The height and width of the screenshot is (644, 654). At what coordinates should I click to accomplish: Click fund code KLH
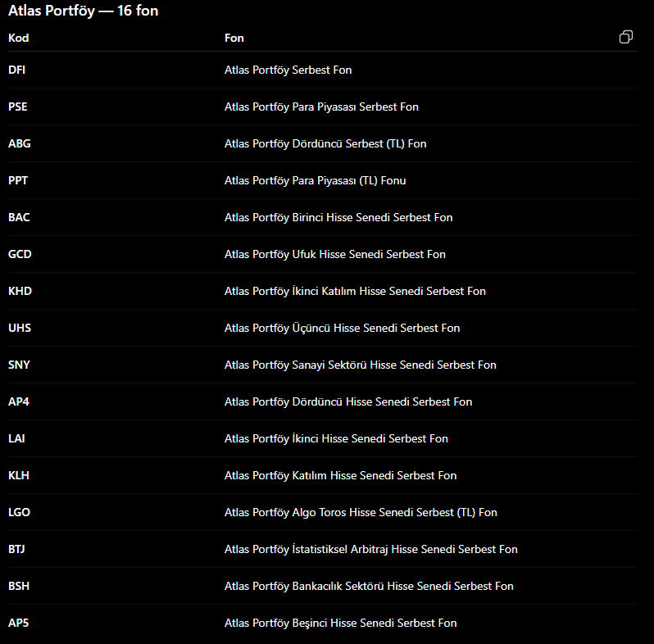(19, 475)
